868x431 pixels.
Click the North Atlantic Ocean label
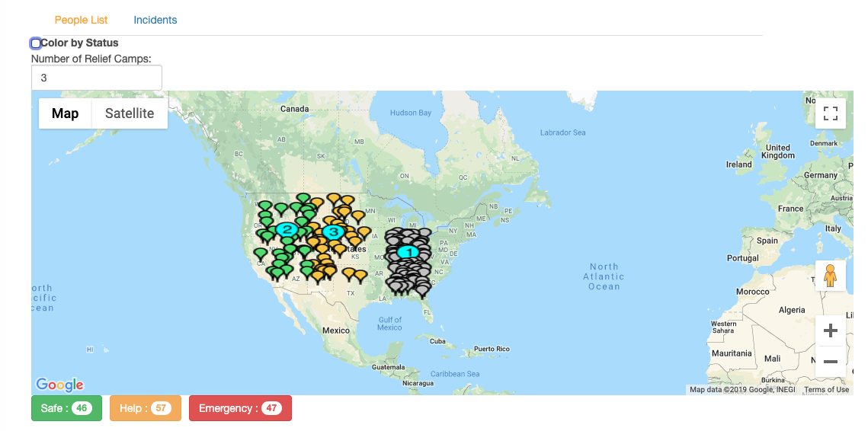tap(604, 276)
